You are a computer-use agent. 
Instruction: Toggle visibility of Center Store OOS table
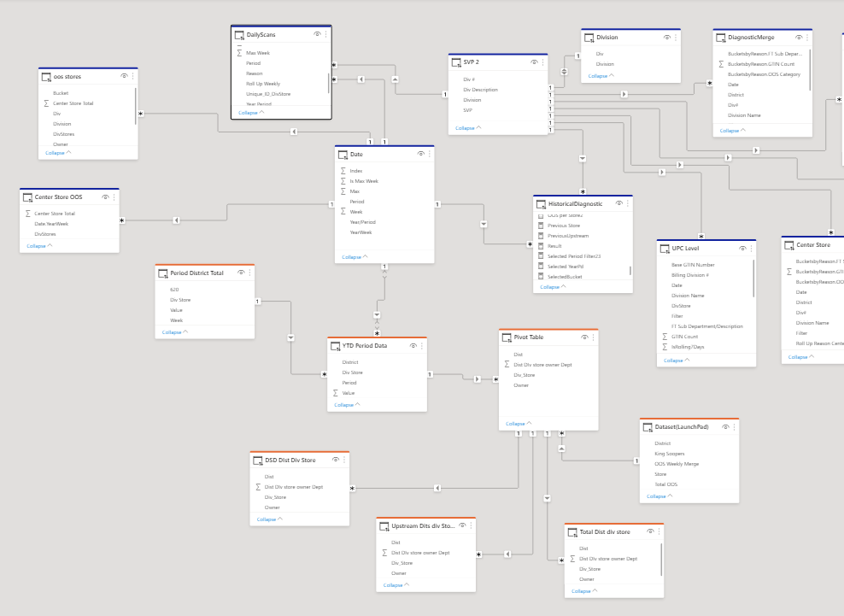pos(105,197)
